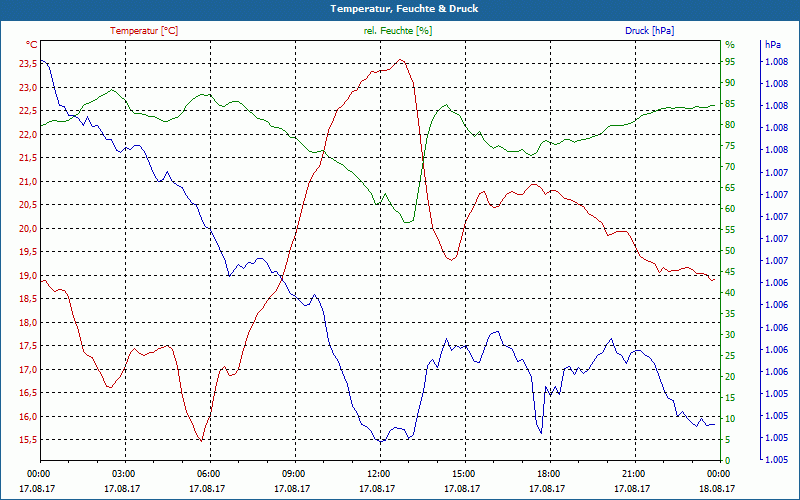The height and width of the screenshot is (500, 800).
Task: Click the 40 tick on green humidity axis
Action: (x=730, y=292)
